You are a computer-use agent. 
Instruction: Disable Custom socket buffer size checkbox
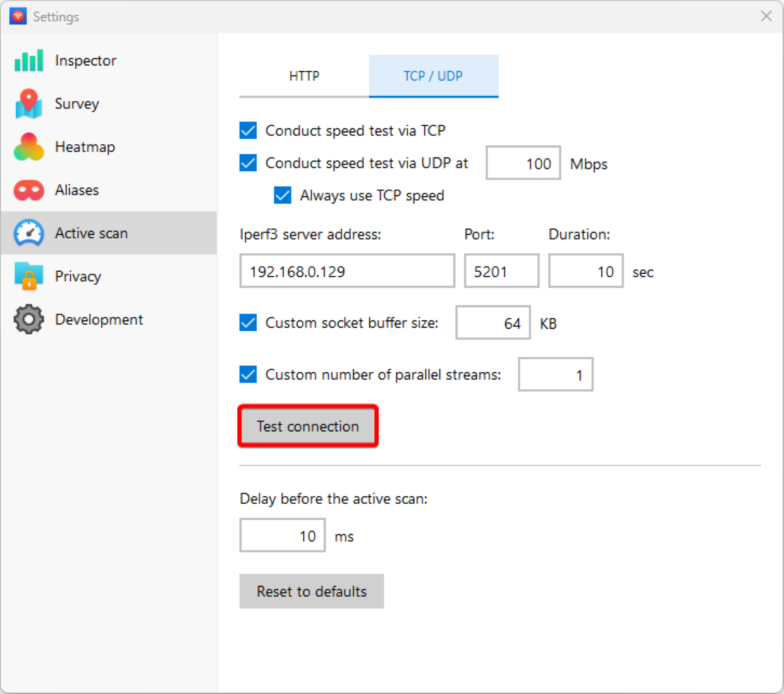248,323
